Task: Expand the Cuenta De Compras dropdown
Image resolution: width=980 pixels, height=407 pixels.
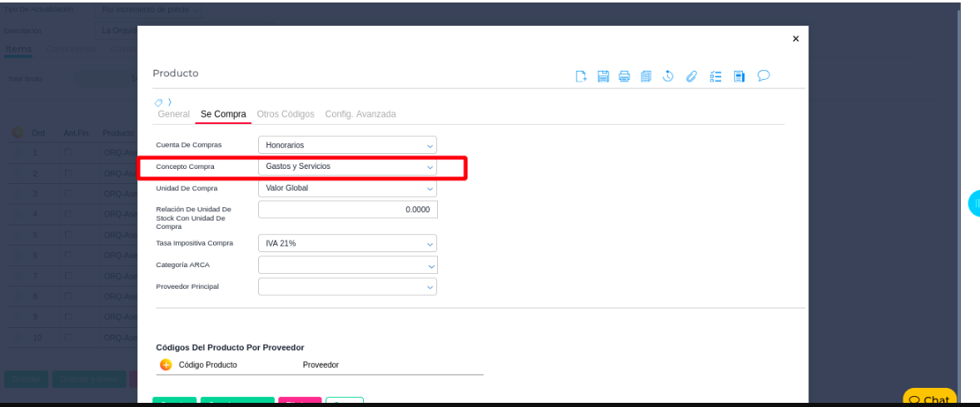Action: pyautogui.click(x=347, y=145)
